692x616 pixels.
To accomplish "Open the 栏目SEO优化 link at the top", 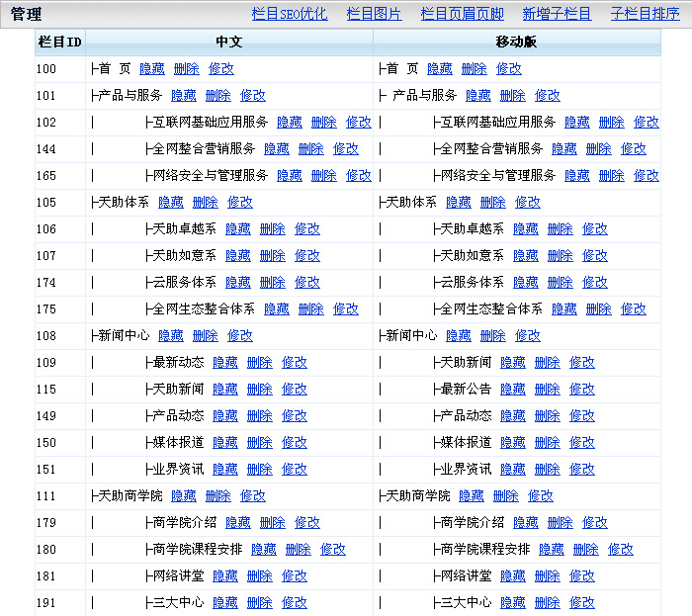I will point(290,14).
